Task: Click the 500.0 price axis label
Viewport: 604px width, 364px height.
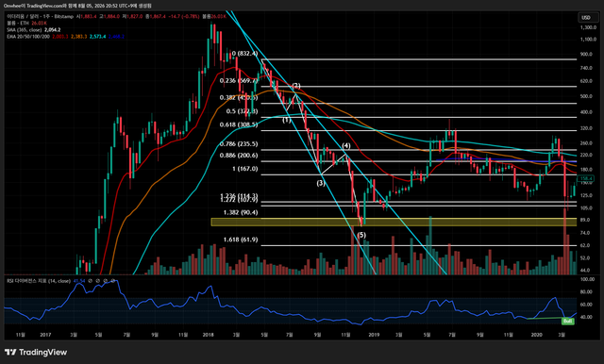Action: [586, 96]
